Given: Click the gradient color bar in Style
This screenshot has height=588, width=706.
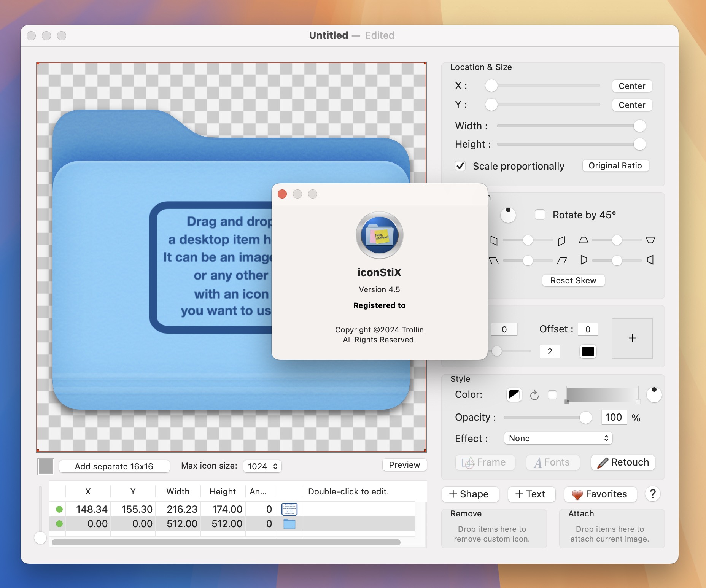Looking at the screenshot, I should pyautogui.click(x=602, y=395).
